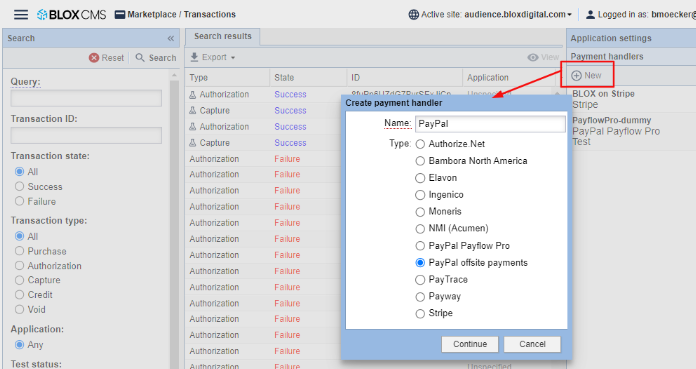Click the View eye button
The height and width of the screenshot is (369, 696).
tap(543, 57)
